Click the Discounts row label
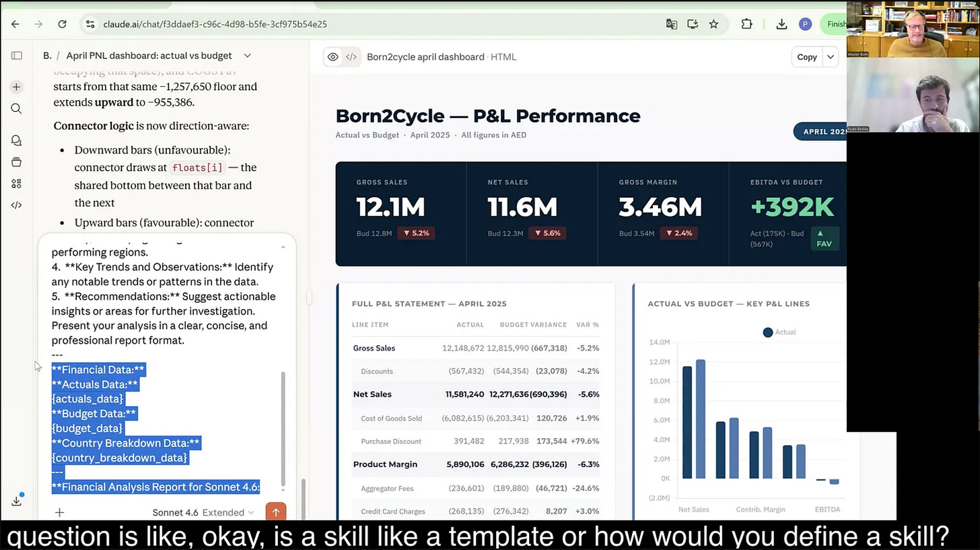 [377, 371]
